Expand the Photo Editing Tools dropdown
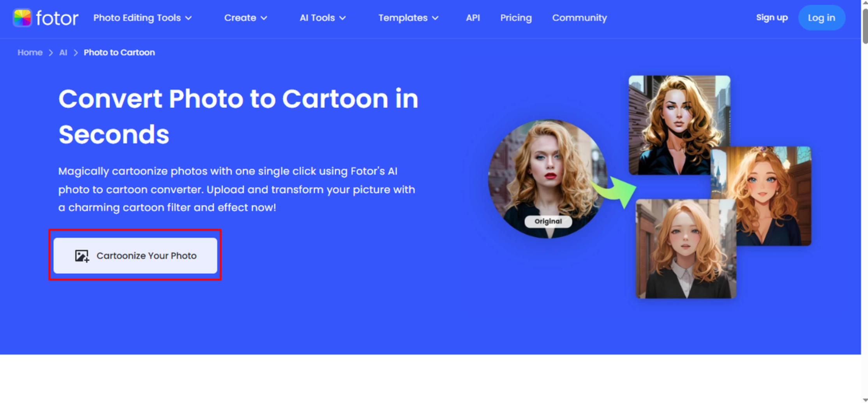Screen dimensions: 868x403 click(x=142, y=18)
